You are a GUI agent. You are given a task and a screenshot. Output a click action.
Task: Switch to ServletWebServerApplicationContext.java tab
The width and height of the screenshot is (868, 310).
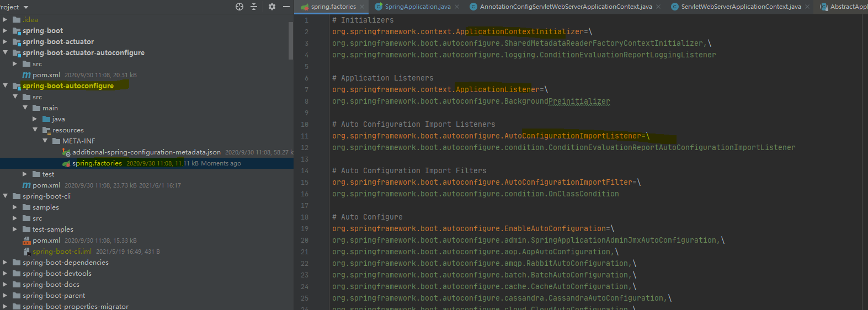(x=741, y=7)
